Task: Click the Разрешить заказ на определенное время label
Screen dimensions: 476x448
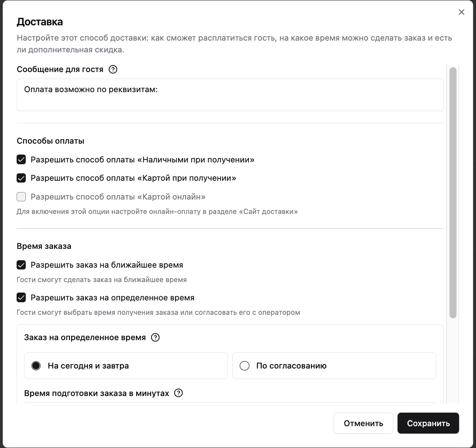Action: 112,298
